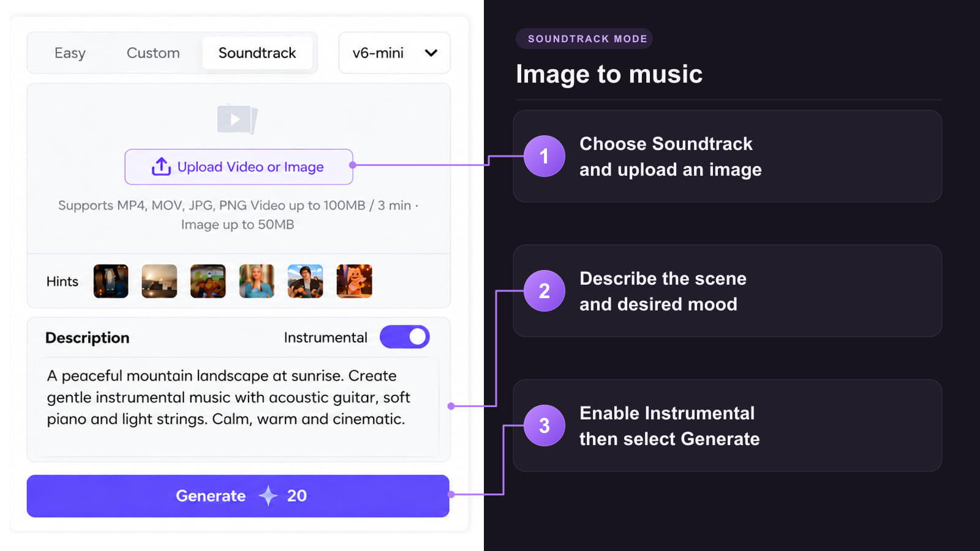Select the second hint thumbnail of dim room
The height and width of the screenshot is (551, 980).
tap(159, 281)
